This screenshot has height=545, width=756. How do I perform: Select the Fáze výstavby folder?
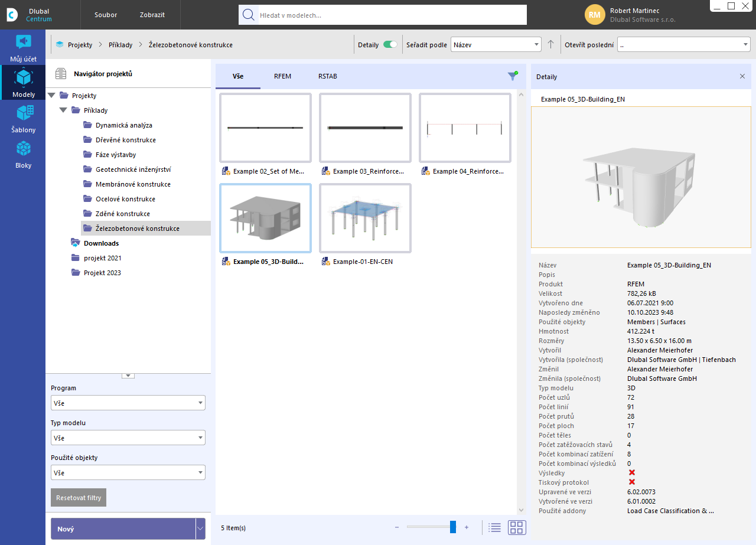pyautogui.click(x=116, y=155)
